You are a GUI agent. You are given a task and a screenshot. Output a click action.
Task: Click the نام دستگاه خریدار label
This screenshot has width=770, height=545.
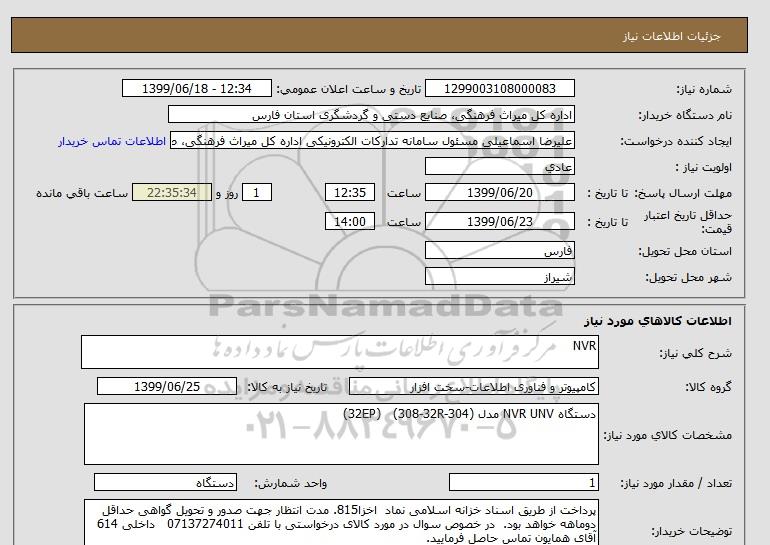[x=685, y=115]
